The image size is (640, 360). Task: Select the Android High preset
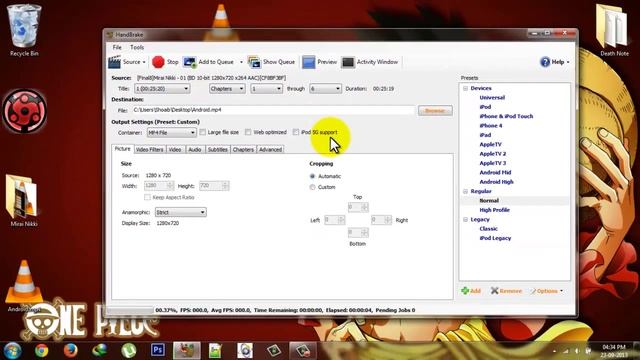coord(496,182)
